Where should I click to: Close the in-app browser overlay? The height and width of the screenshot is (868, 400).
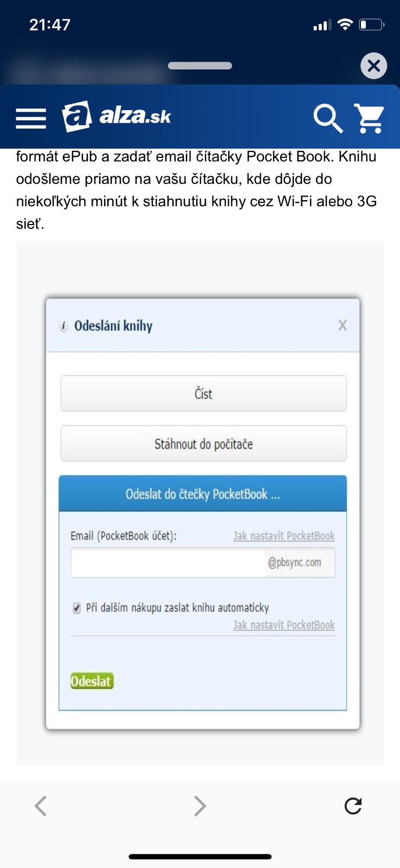(x=373, y=66)
